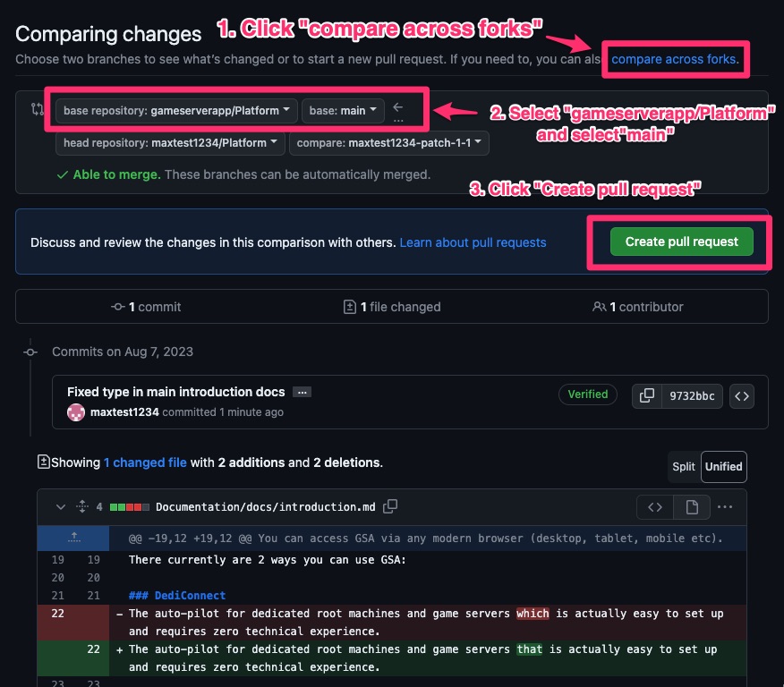Viewport: 784px width, 687px height.
Task: Open the base: main branch dropdown
Action: 343,111
